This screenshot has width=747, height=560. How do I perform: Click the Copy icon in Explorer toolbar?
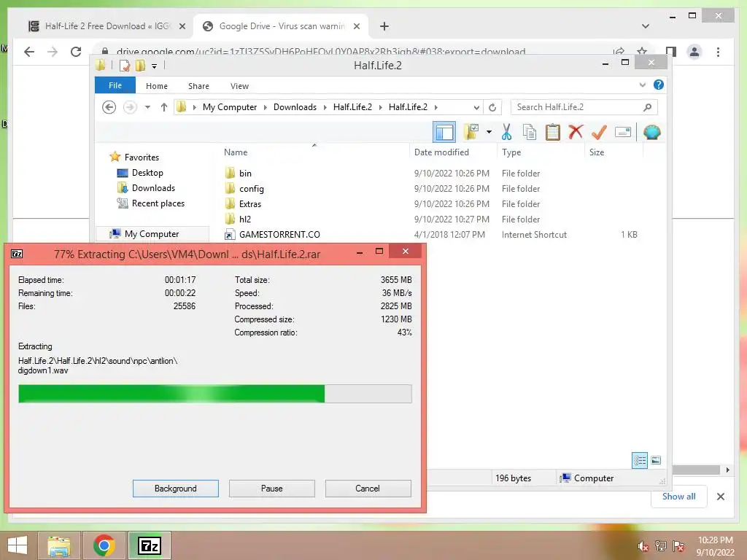pos(530,133)
